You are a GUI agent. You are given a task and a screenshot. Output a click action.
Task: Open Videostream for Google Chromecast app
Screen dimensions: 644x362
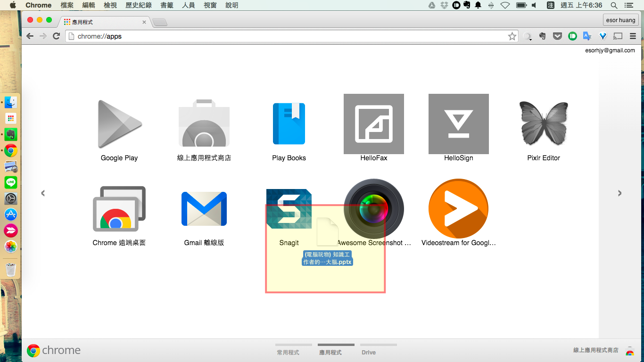459,209
